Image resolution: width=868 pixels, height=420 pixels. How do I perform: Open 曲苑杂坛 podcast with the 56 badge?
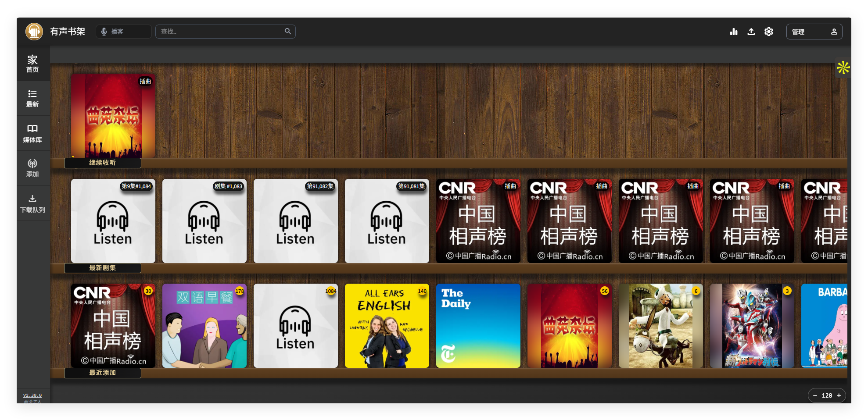[570, 326]
